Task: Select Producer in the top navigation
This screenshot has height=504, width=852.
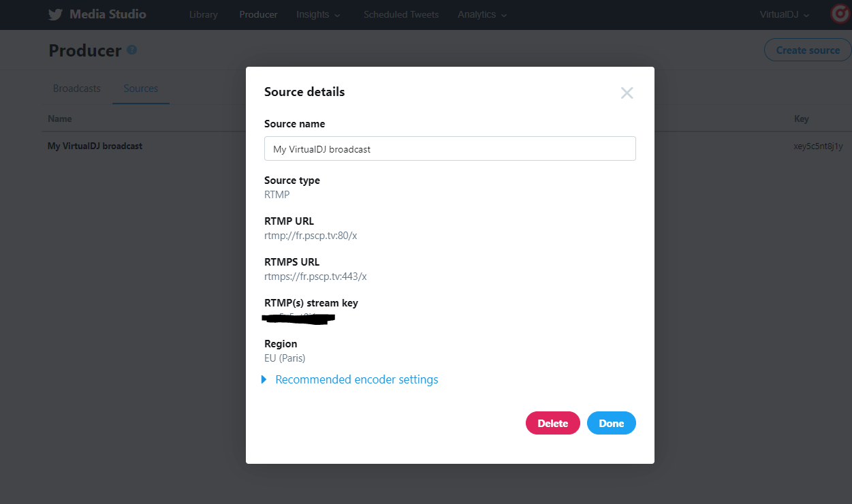Action: [258, 14]
